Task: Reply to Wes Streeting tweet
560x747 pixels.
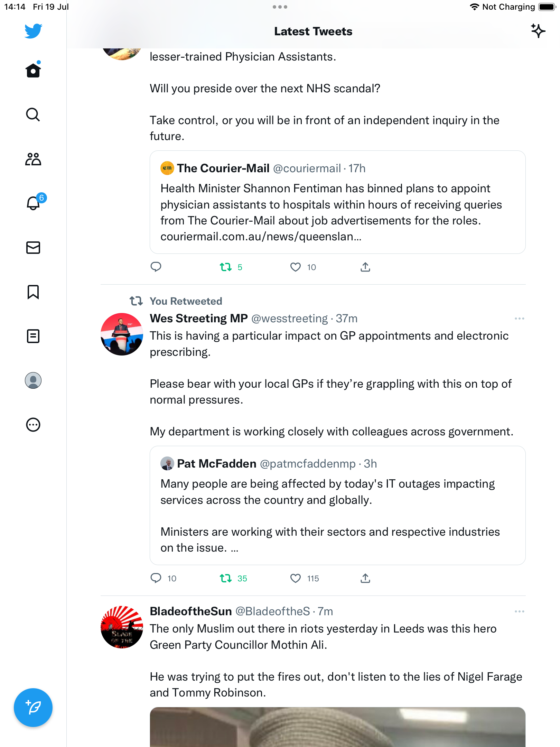Action: (156, 578)
